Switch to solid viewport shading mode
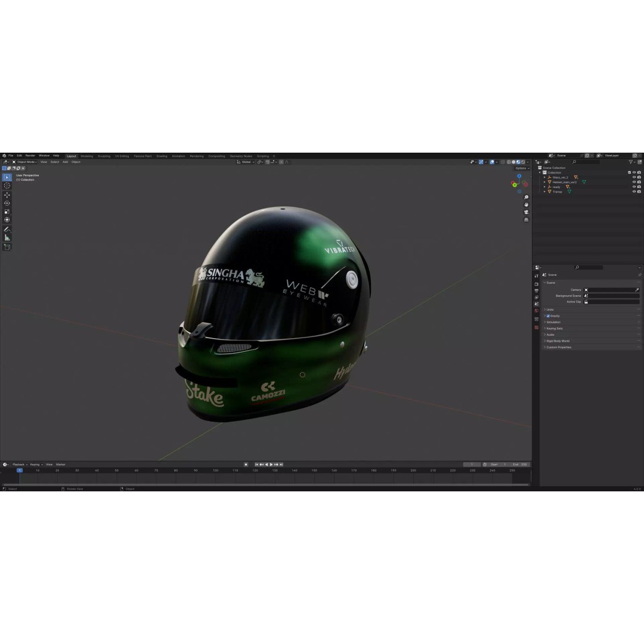Image resolution: width=644 pixels, height=644 pixels. coord(513,162)
